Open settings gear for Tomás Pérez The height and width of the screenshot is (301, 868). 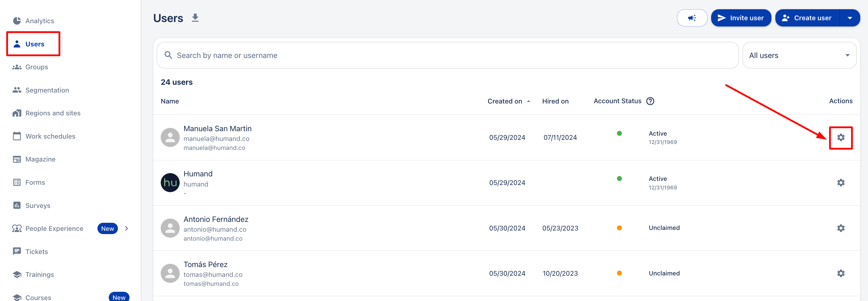pos(840,273)
